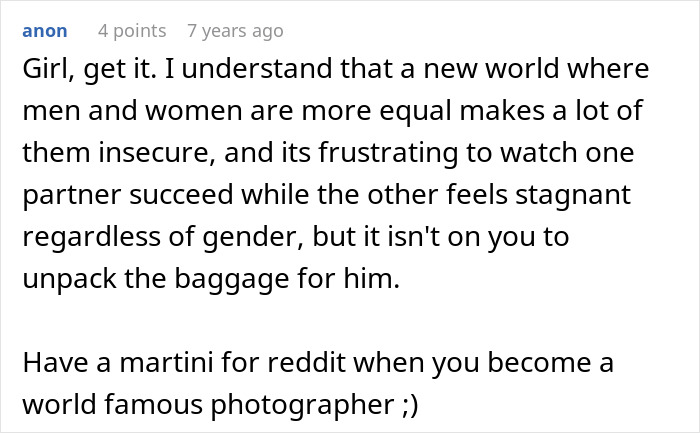
Task: Click the 4 points score label
Action: coord(132,31)
